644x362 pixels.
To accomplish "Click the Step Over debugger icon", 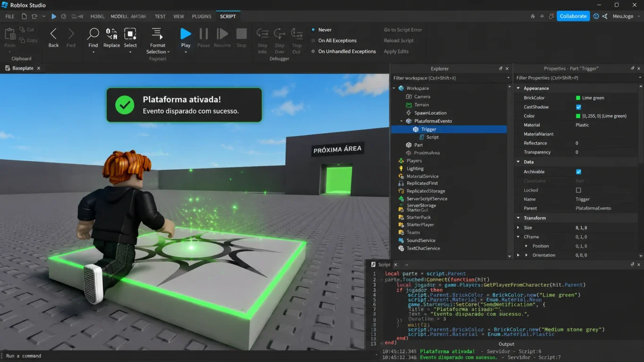I will pos(279,33).
